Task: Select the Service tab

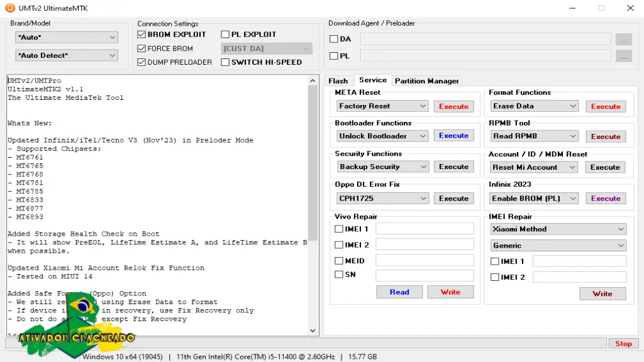Action: [x=372, y=80]
